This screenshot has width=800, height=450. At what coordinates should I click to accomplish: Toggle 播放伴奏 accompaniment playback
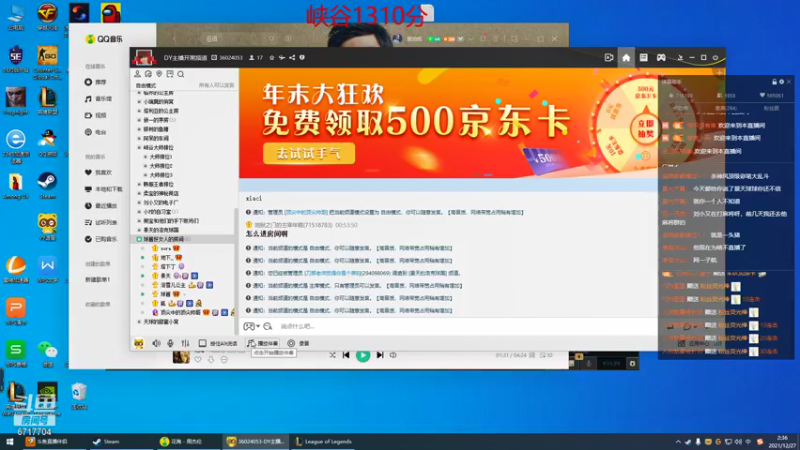click(x=263, y=343)
